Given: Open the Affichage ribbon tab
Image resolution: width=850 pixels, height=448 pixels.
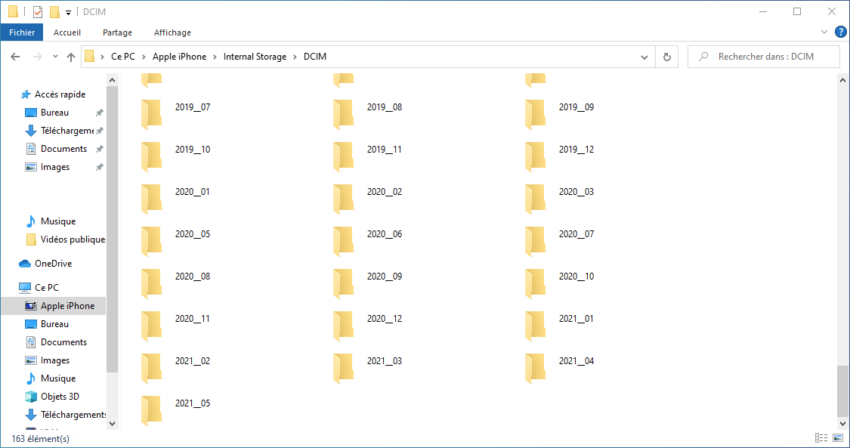Looking at the screenshot, I should coord(172,33).
